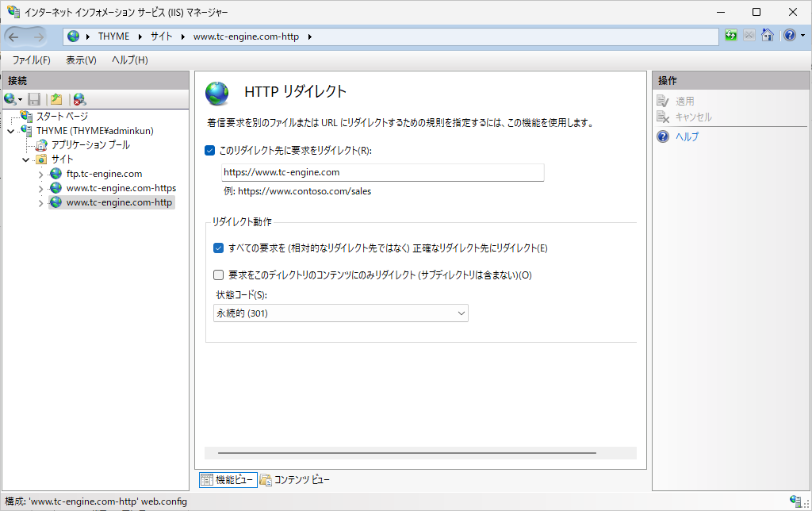Uncheck 'このリダイレクト先に要求をリダイレクト' checkbox
Image resolution: width=812 pixels, height=511 pixels.
pyautogui.click(x=209, y=150)
